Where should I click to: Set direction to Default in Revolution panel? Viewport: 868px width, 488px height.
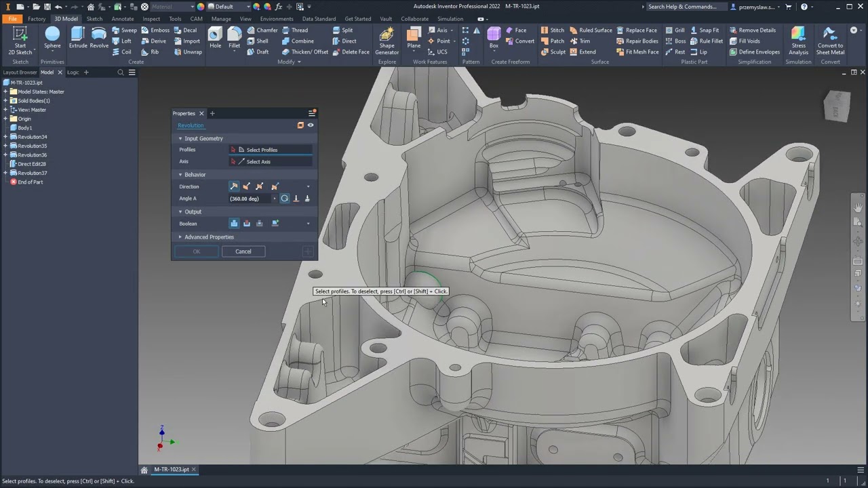pos(234,186)
